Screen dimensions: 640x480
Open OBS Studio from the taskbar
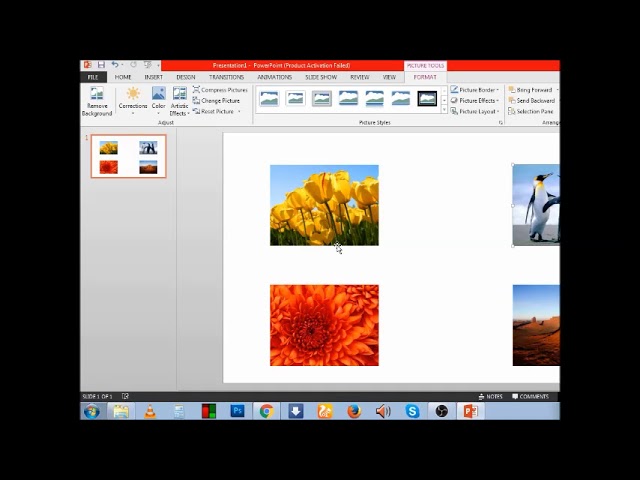pos(441,411)
